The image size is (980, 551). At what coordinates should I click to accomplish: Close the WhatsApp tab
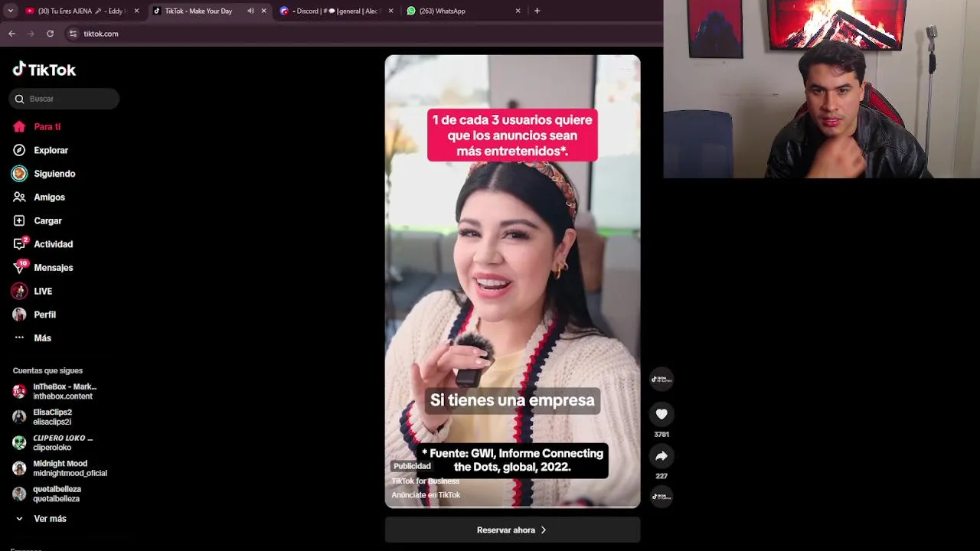(x=518, y=11)
